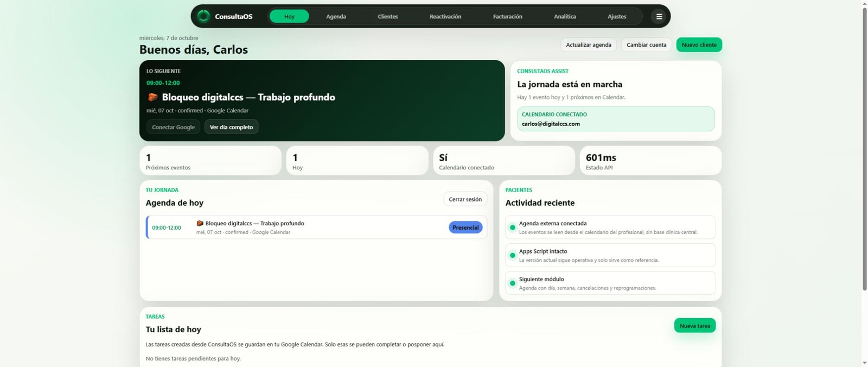Click the 'Buenos días, Carlos' heading
This screenshot has height=367, width=868.
194,49
